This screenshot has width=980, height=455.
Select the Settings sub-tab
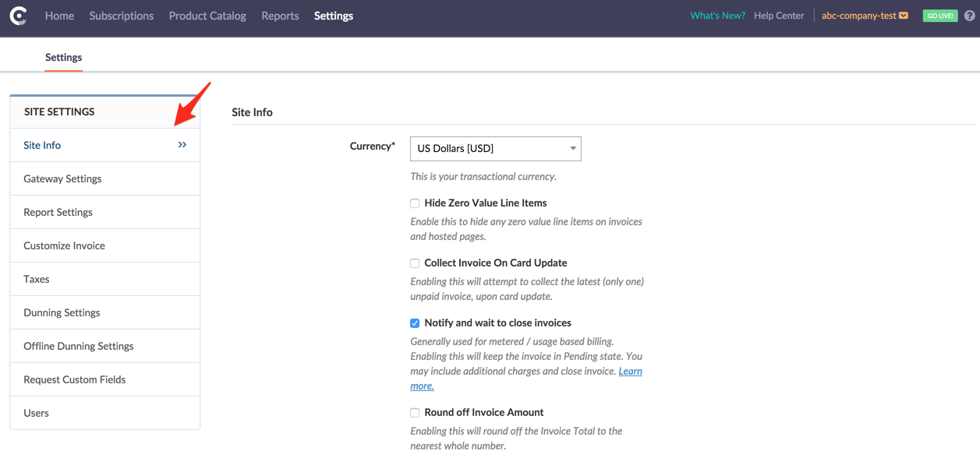point(63,57)
